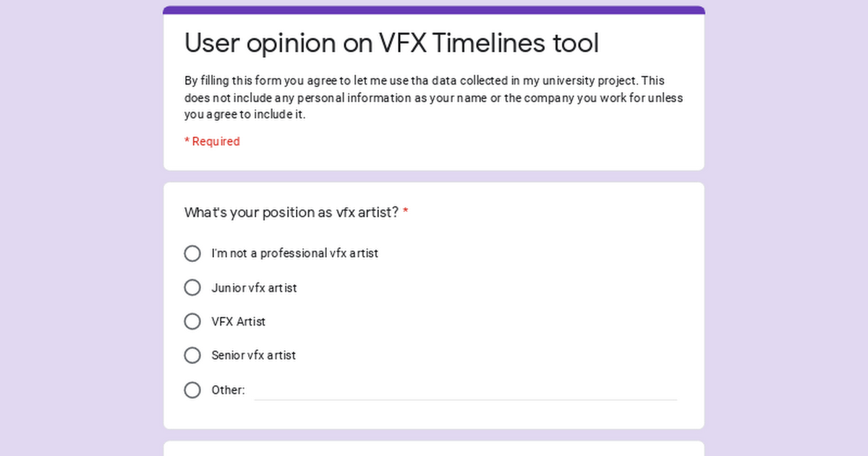Click the "Junior vfx artist" label text
868x456 pixels.
(254, 287)
